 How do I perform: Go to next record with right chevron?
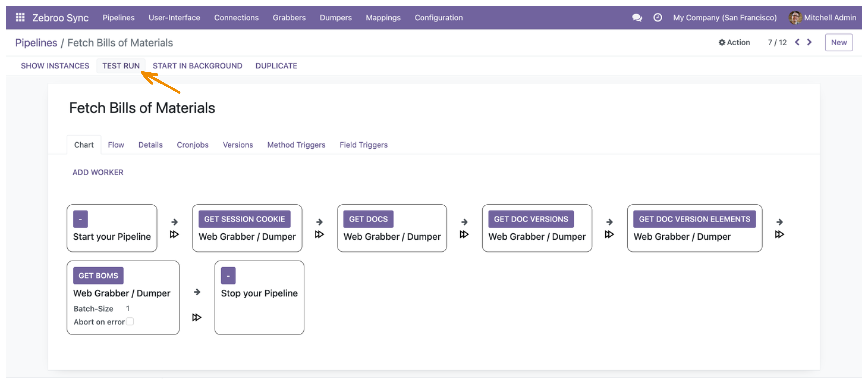(809, 42)
